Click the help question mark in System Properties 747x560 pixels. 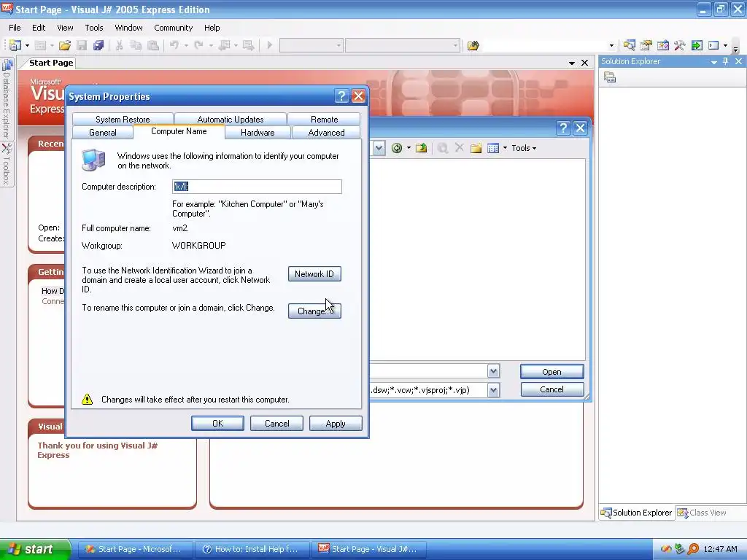tap(341, 96)
